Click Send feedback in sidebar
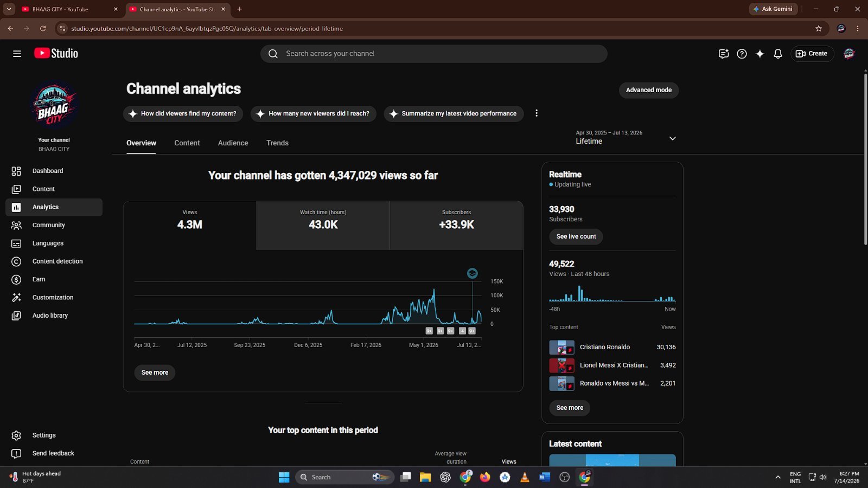 click(x=54, y=453)
